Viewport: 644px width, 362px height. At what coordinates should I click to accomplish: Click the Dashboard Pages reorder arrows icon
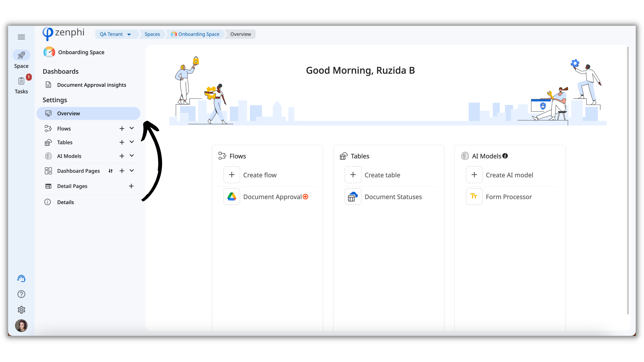pos(110,171)
